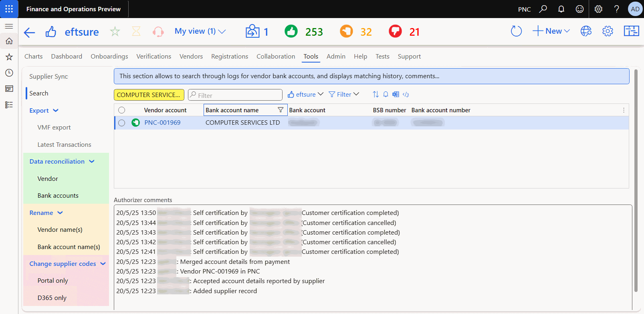Open the AD user account avatar

click(x=635, y=9)
